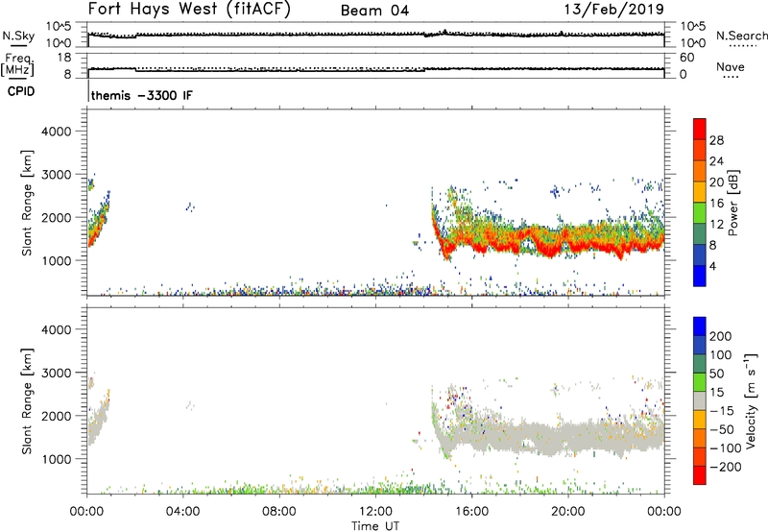Click the '4000' label on the power panel axis

pos(56,132)
